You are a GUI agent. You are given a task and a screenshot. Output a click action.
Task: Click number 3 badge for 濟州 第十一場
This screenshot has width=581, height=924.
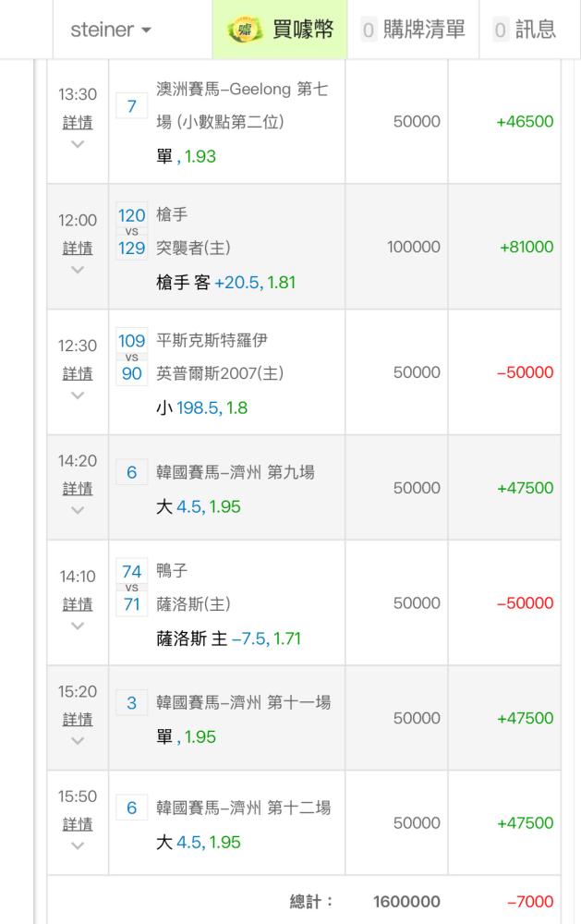[x=132, y=702]
